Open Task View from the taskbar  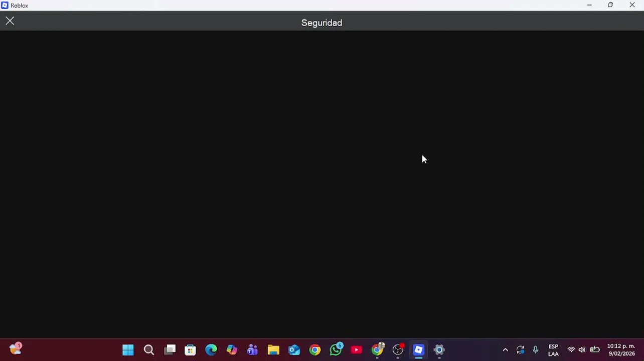(170, 350)
